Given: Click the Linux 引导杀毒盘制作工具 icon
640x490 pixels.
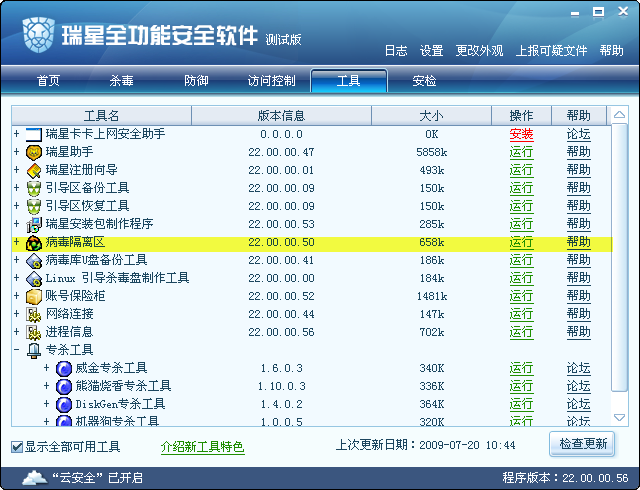Looking at the screenshot, I should pos(33,278).
